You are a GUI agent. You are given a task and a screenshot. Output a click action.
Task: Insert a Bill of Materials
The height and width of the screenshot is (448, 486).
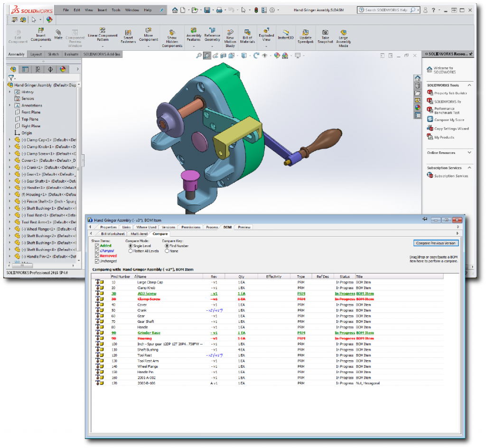247,36
